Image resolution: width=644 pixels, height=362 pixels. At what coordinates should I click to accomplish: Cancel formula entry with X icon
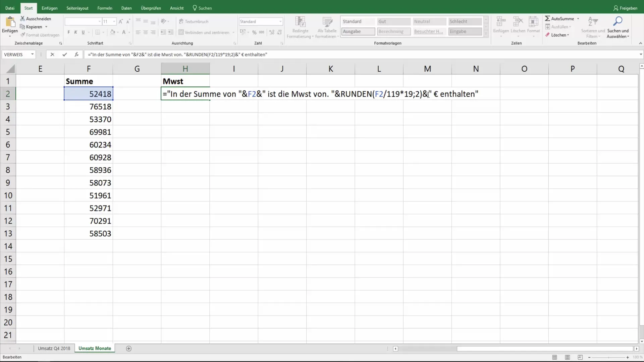(x=52, y=54)
